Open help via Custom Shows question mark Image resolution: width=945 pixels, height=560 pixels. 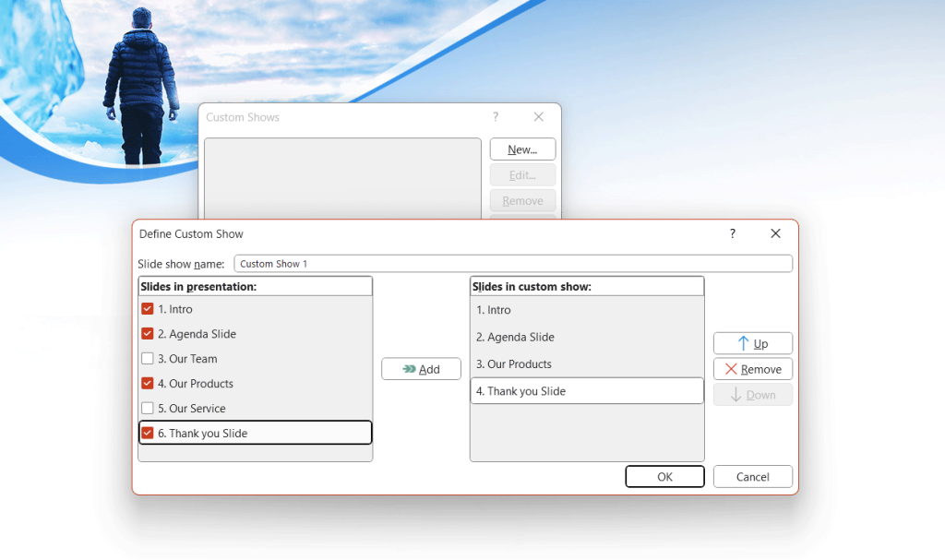495,117
